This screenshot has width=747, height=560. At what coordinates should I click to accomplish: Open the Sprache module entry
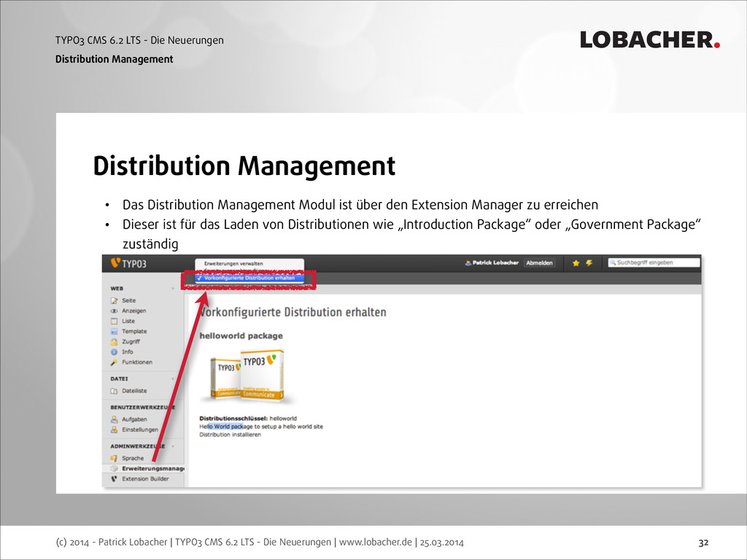click(x=133, y=458)
